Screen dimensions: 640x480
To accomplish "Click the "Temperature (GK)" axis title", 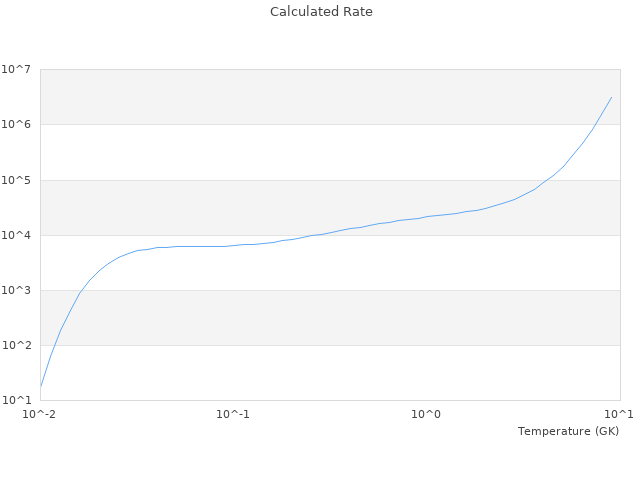I will click(x=568, y=431).
